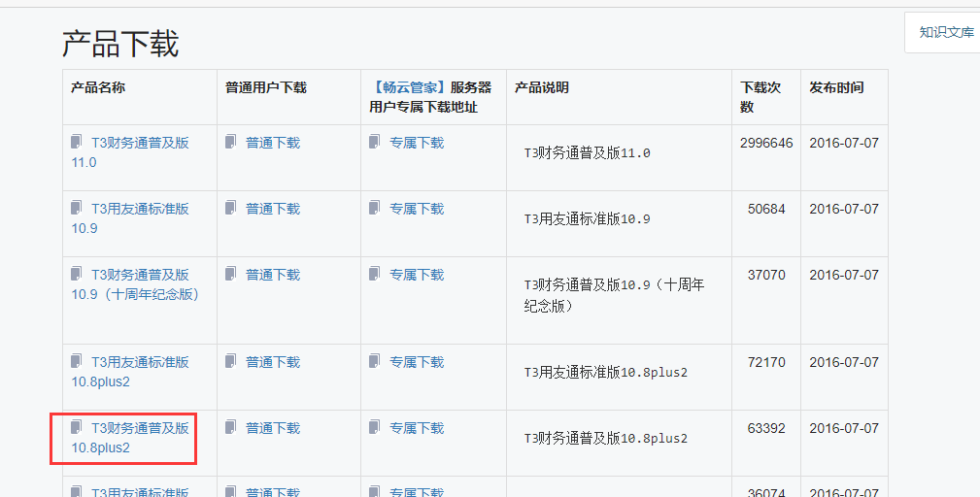980x497 pixels.
Task: Select download count 63392
Action: [x=766, y=429]
